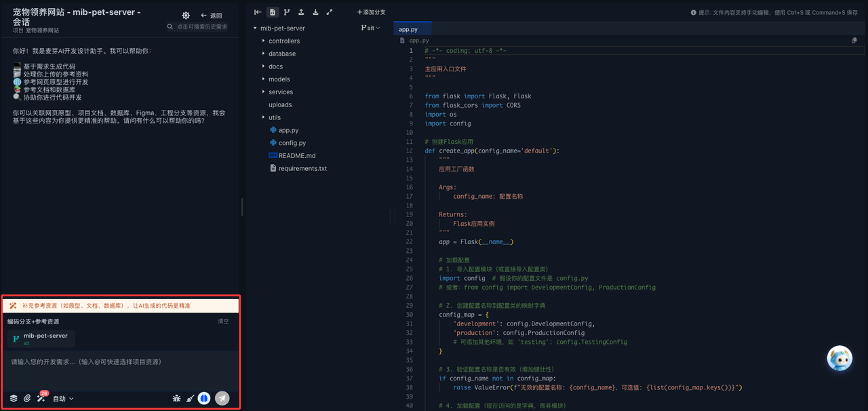The image size is (868, 411).
Task: Expand editor to fullscreen with arrows icon
Action: click(330, 12)
